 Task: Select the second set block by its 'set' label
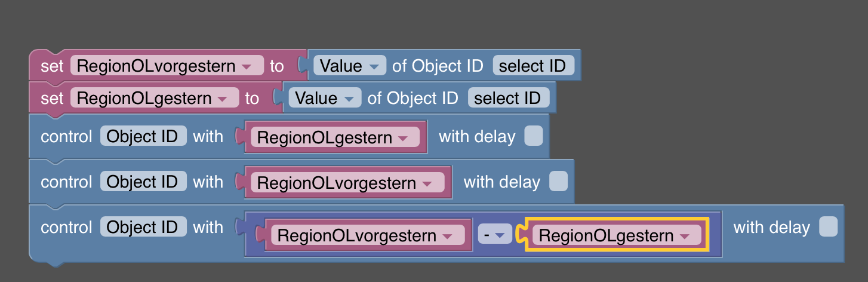[x=51, y=98]
